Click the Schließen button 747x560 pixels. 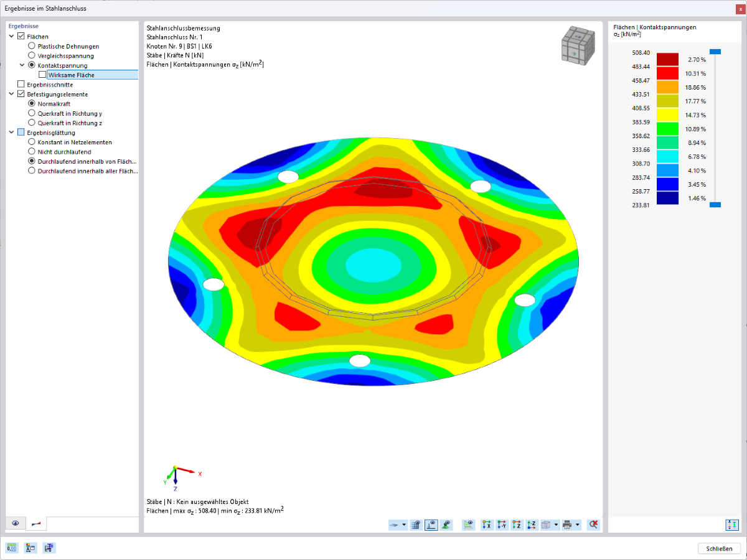(720, 548)
